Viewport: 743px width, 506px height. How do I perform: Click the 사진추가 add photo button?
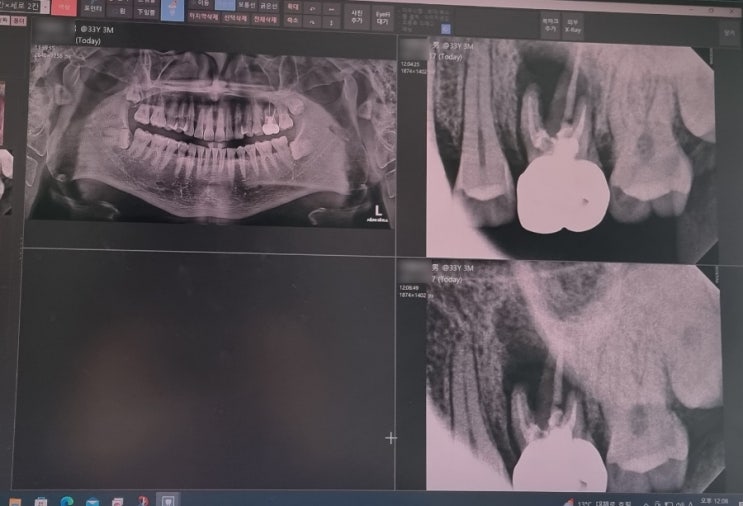coord(357,17)
